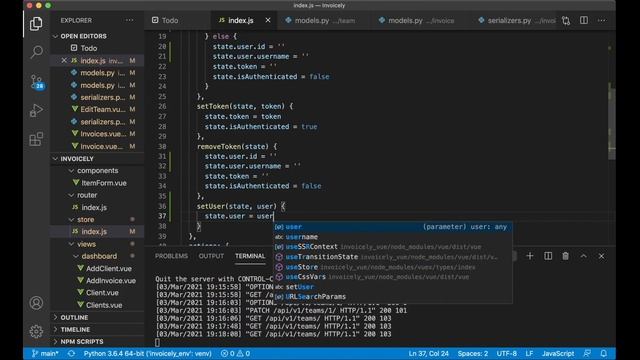Select Python 3.6.4 interpreter in status bar
The height and width of the screenshot is (360, 640).
[147, 353]
